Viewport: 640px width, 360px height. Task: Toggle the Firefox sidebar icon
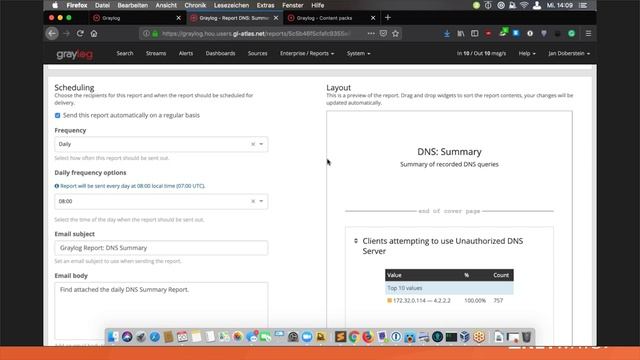coord(474,34)
